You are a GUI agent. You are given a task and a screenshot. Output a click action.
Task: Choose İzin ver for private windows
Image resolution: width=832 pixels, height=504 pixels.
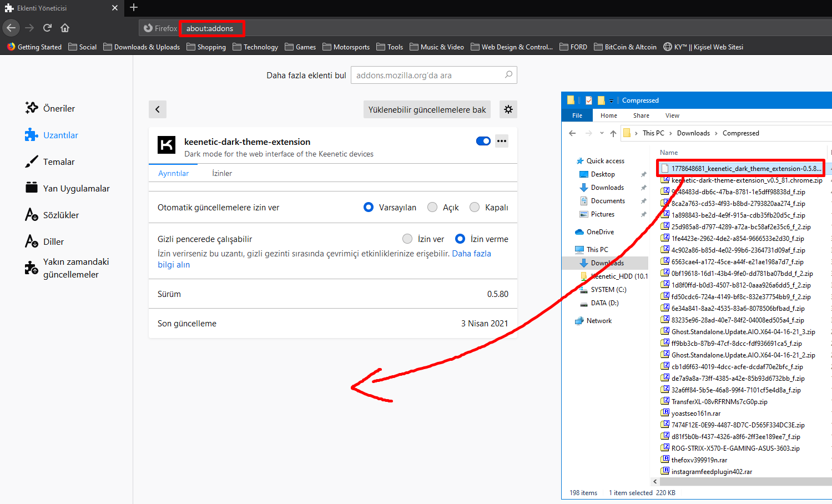(407, 239)
